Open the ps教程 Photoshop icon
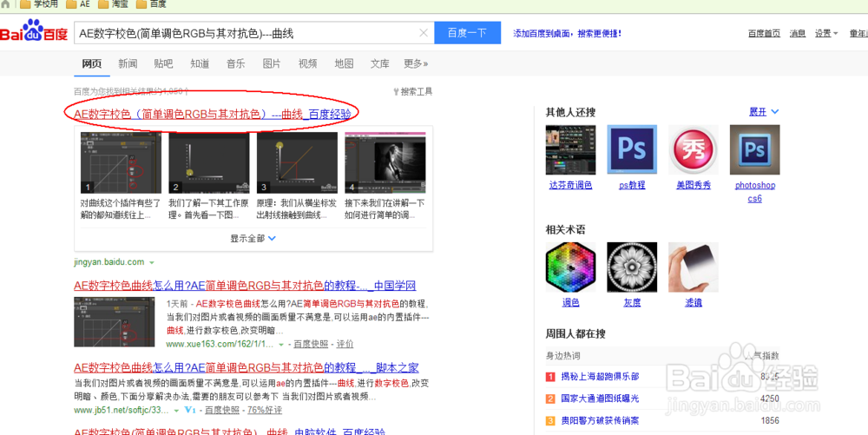The height and width of the screenshot is (435, 868). [632, 149]
